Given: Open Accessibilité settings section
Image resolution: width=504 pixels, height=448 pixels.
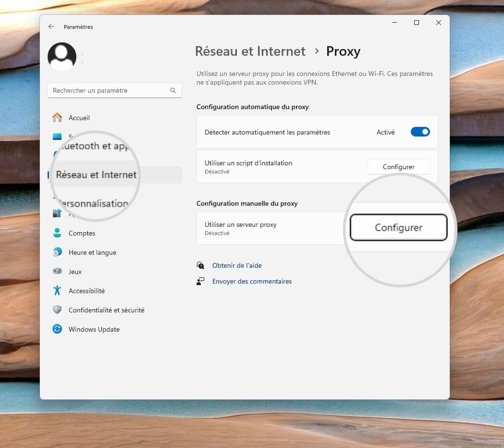Looking at the screenshot, I should click(115, 291).
